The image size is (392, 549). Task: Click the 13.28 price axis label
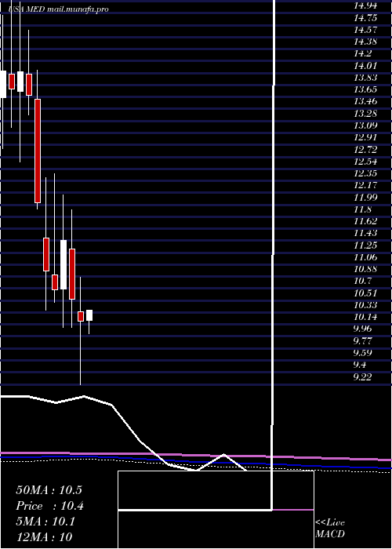pyautogui.click(x=365, y=114)
